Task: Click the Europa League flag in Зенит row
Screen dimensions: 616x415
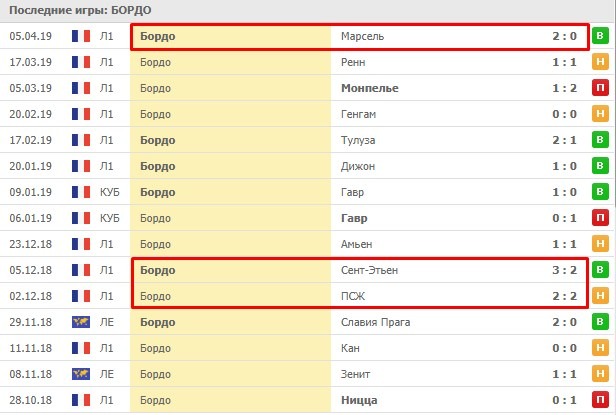Action: click(81, 373)
